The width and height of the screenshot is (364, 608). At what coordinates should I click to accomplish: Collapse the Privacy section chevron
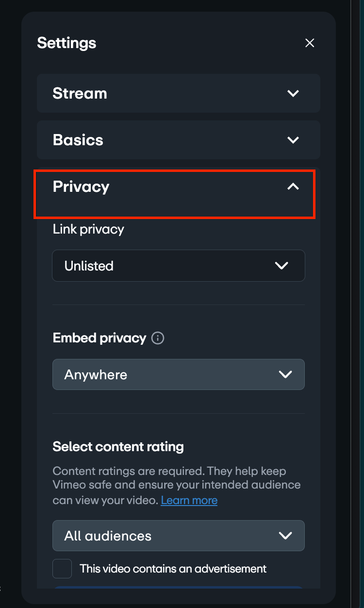coord(293,186)
